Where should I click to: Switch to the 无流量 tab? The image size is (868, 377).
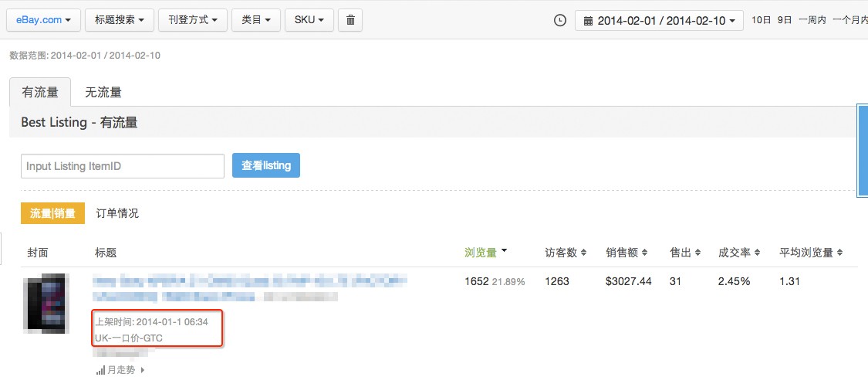[x=103, y=93]
